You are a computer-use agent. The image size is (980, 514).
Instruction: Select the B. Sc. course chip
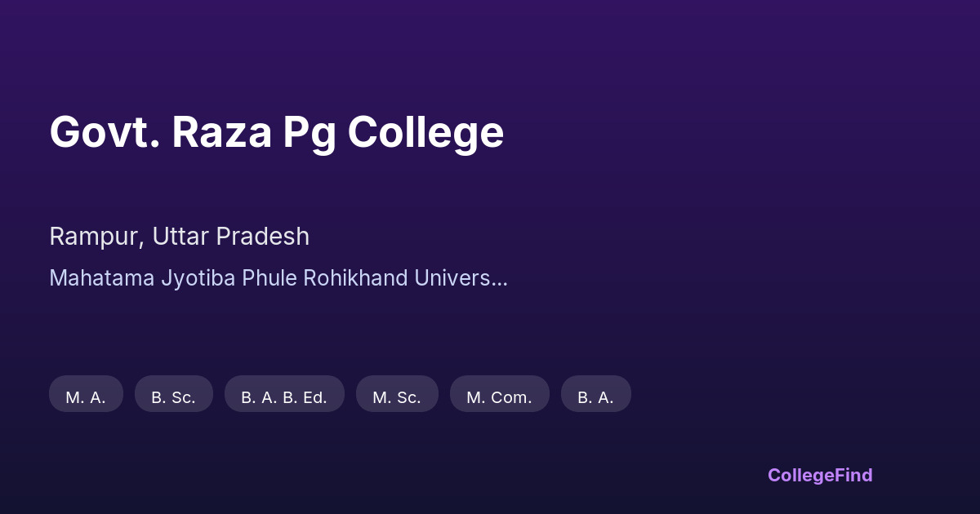tap(173, 397)
